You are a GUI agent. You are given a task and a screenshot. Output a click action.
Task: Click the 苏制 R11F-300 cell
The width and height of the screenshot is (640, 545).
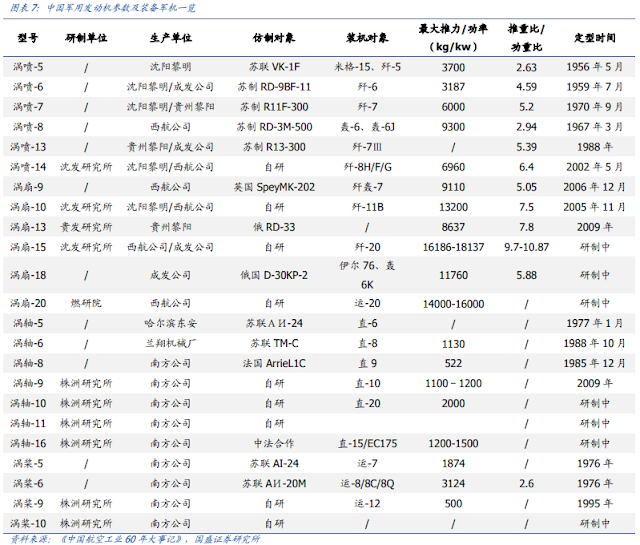(x=274, y=107)
